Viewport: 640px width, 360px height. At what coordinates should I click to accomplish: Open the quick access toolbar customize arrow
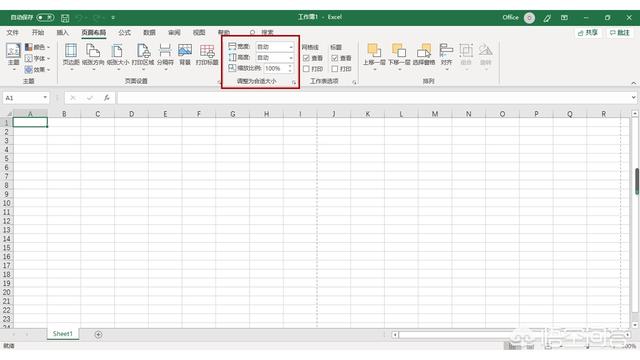(x=113, y=18)
